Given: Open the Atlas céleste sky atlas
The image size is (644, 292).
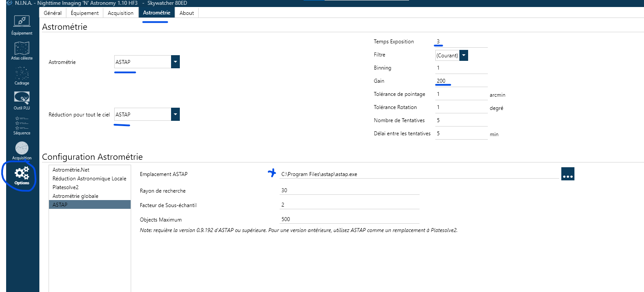Looking at the screenshot, I should click(x=22, y=50).
